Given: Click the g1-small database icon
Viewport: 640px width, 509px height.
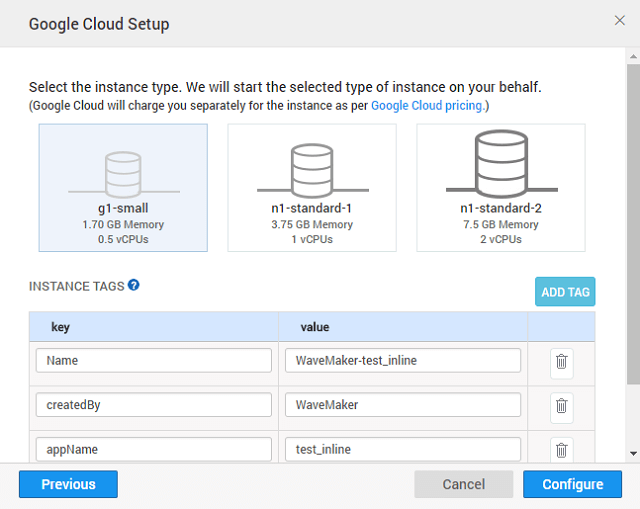Looking at the screenshot, I should pos(123,172).
